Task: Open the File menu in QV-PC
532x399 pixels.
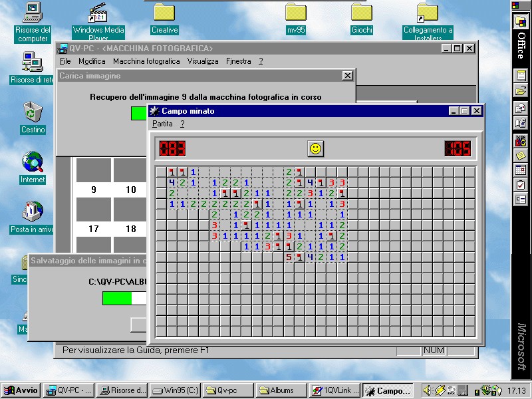Action: (65, 61)
